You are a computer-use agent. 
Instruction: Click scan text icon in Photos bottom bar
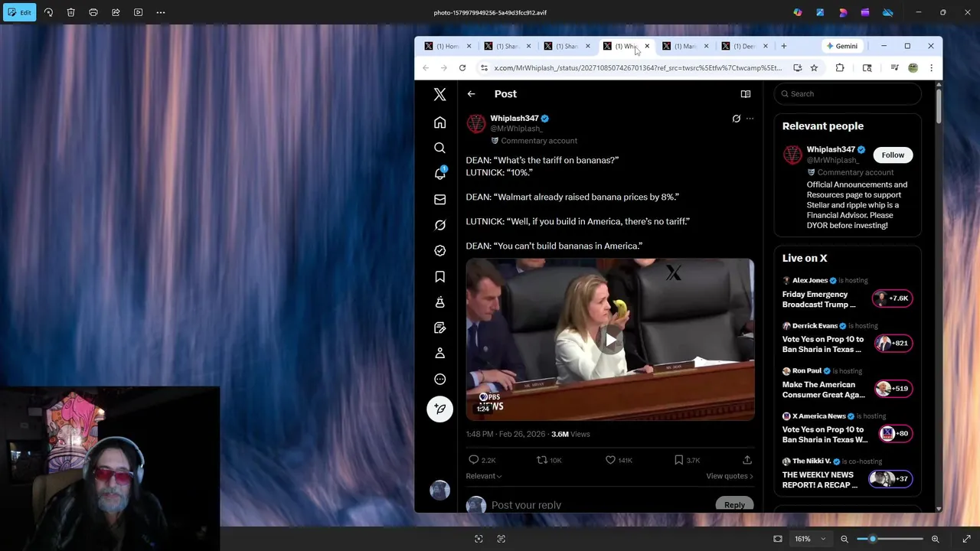[501, 539]
